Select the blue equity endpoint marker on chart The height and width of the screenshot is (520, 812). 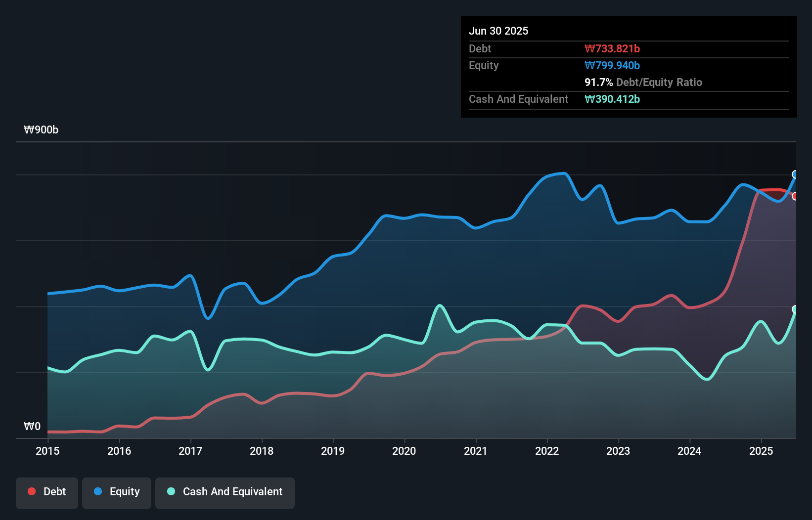click(796, 174)
